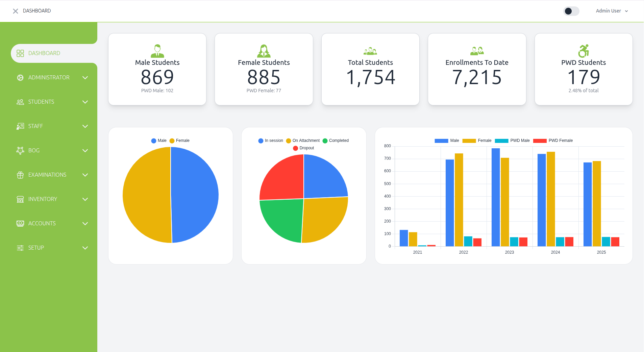Click the Accounts money icon
Image resolution: width=644 pixels, height=352 pixels.
20,224
